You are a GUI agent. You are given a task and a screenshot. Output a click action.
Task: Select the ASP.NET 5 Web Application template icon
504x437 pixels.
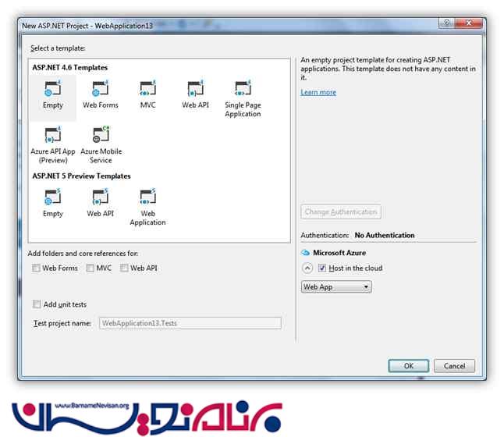click(148, 197)
